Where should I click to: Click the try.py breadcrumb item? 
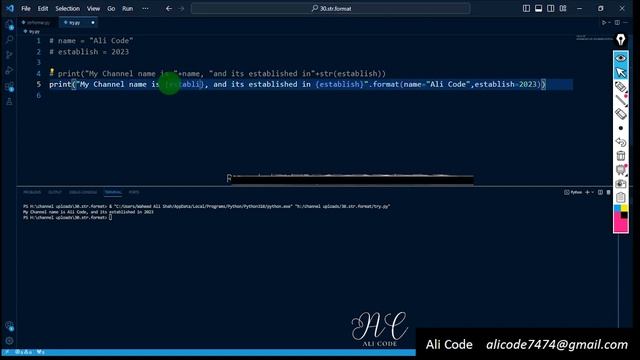tap(32, 31)
